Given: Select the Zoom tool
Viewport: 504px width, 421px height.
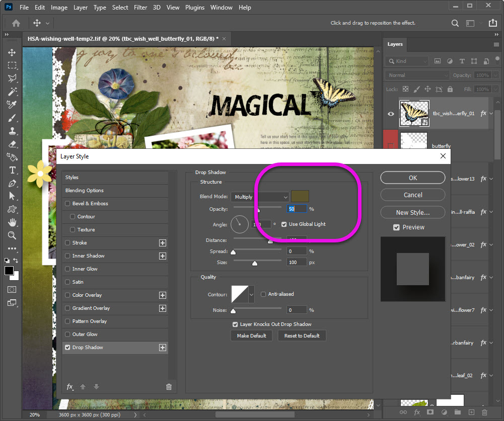Looking at the screenshot, I should coord(12,235).
